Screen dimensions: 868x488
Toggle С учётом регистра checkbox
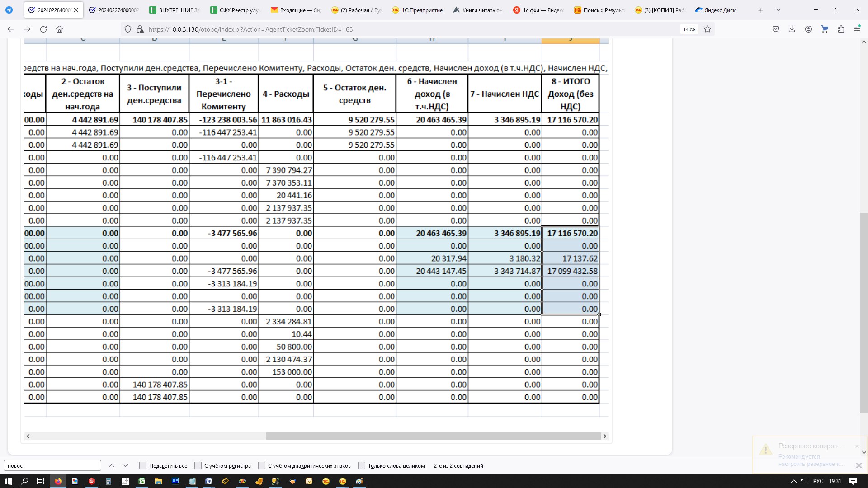coord(198,465)
